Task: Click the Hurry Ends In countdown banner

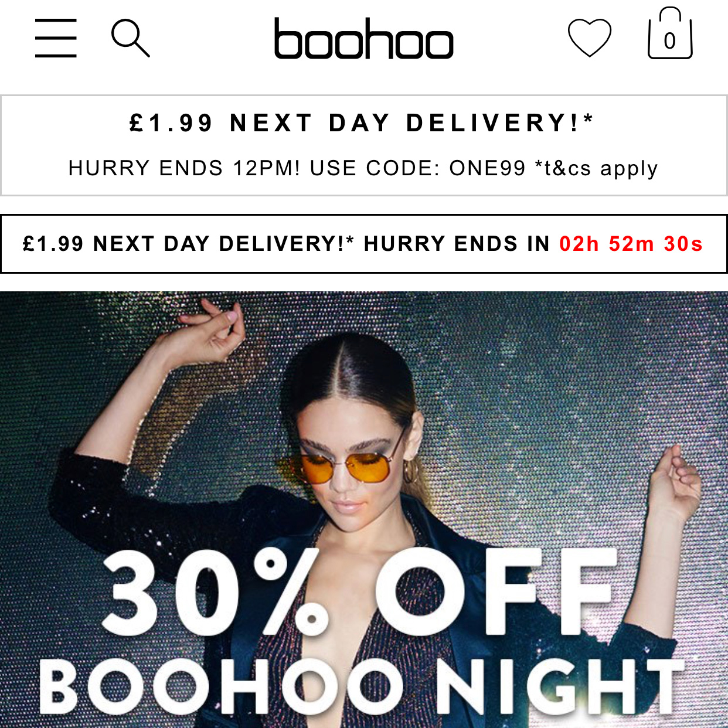Action: click(x=364, y=244)
